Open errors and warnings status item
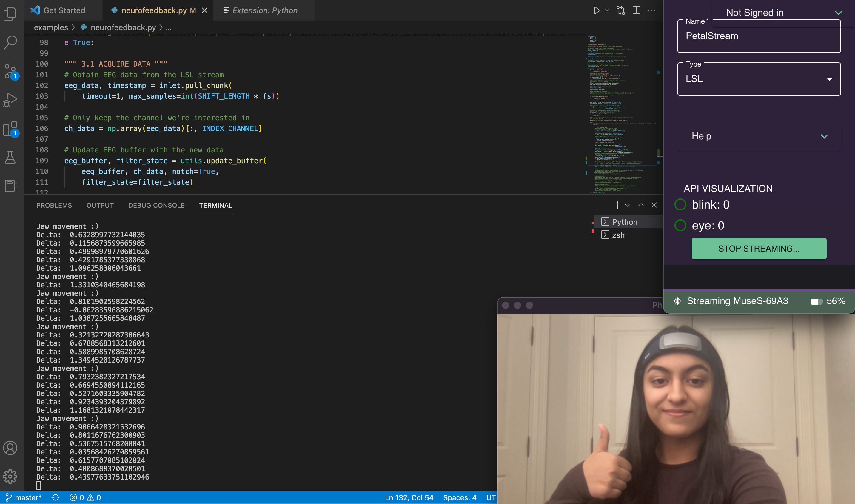Screen dimensions: 855x504 tap(85, 497)
